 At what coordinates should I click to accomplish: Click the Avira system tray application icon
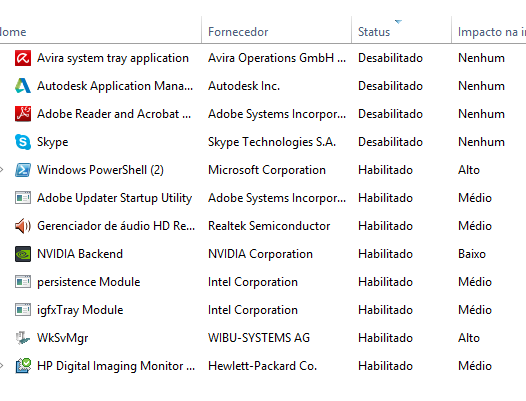click(23, 58)
